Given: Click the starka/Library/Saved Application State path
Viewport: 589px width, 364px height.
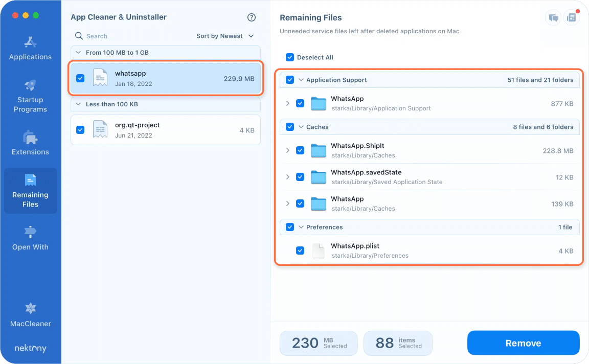Looking at the screenshot, I should [x=387, y=182].
